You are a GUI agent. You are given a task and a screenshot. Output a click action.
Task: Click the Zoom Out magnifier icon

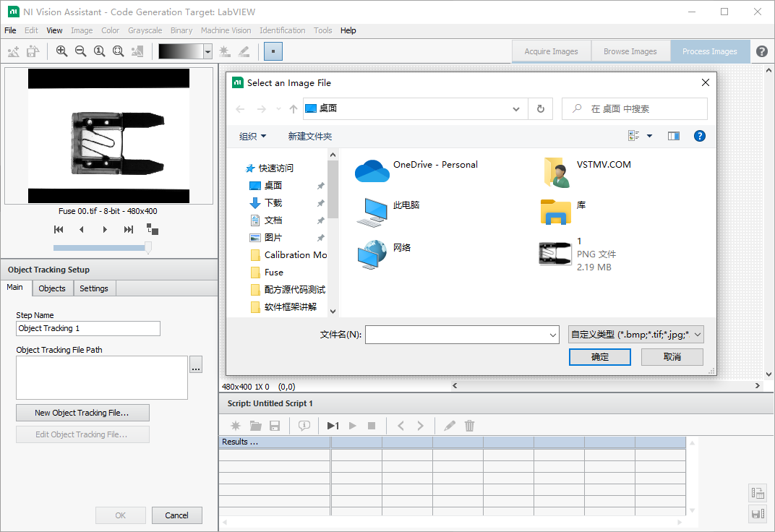click(x=80, y=51)
